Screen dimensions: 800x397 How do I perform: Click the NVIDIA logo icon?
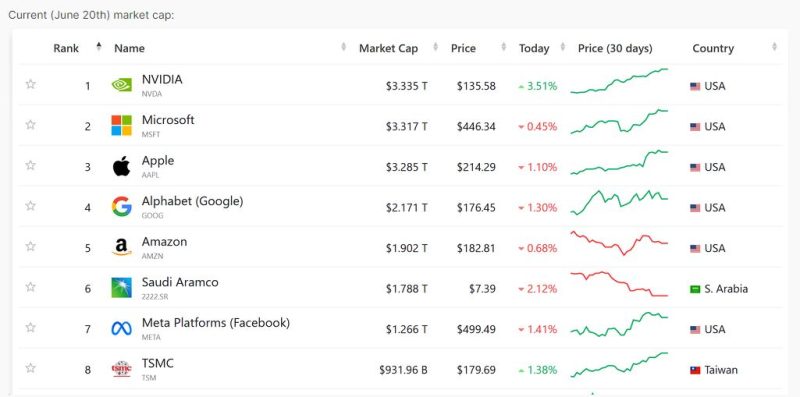(121, 85)
